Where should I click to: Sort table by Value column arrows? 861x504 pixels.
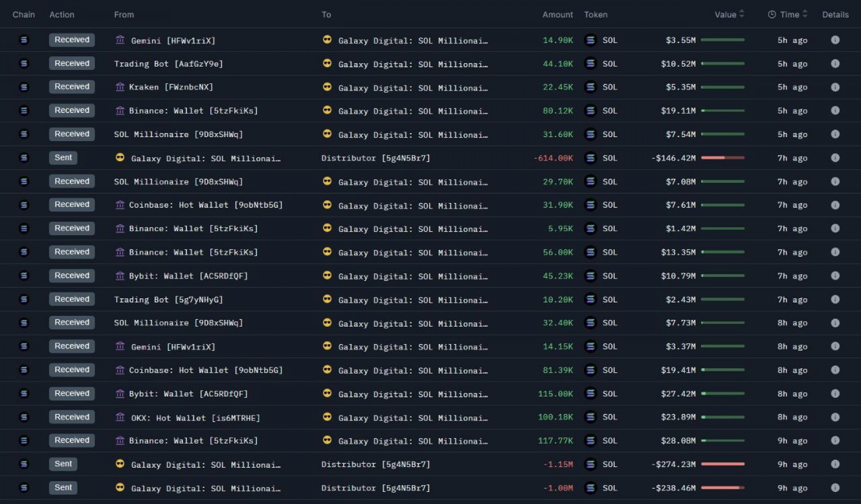[x=742, y=14]
